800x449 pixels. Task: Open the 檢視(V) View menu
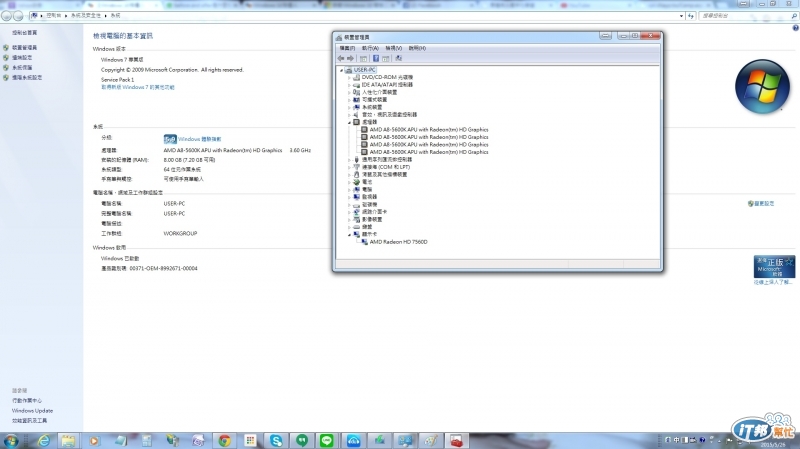click(393, 48)
